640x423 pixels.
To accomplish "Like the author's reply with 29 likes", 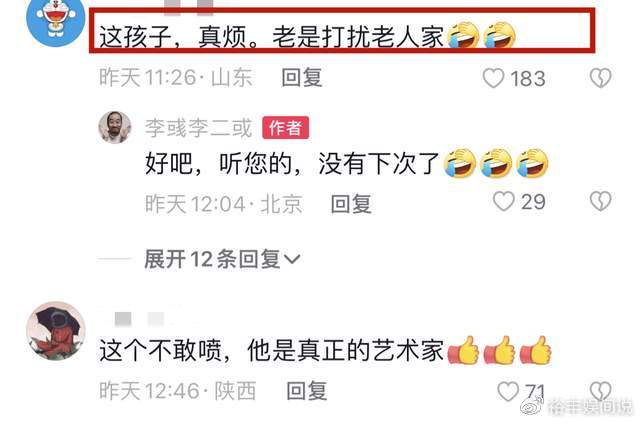I will pos(503,201).
